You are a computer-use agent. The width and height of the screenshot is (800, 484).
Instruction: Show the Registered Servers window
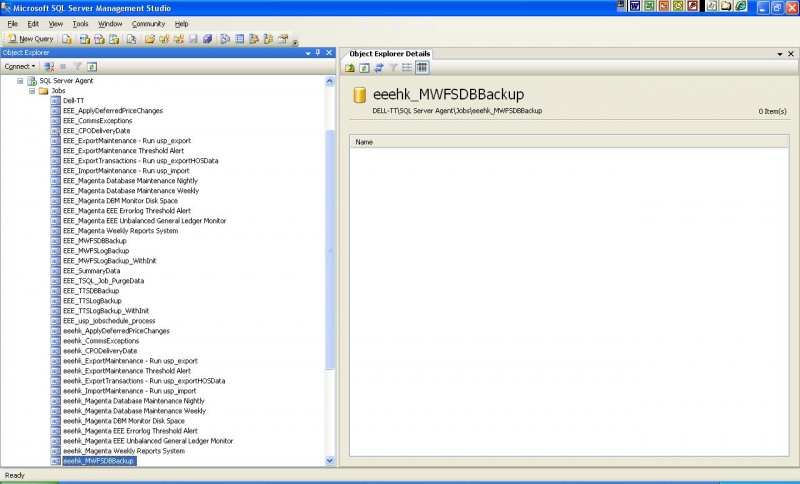(x=225, y=39)
